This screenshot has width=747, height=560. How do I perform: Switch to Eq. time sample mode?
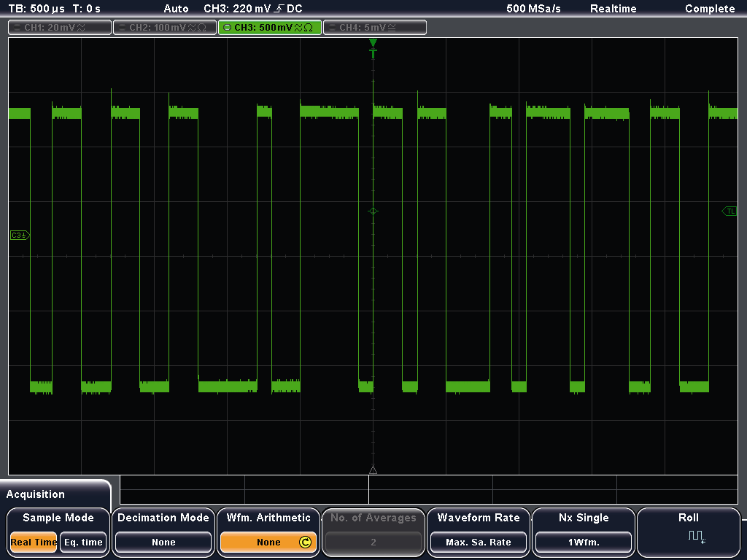[82, 542]
